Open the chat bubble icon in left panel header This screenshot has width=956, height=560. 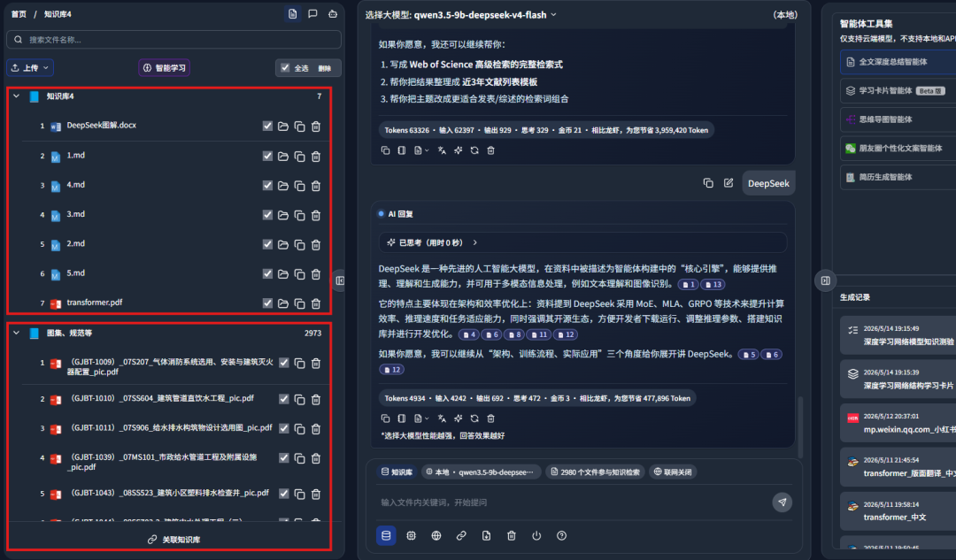pos(312,13)
